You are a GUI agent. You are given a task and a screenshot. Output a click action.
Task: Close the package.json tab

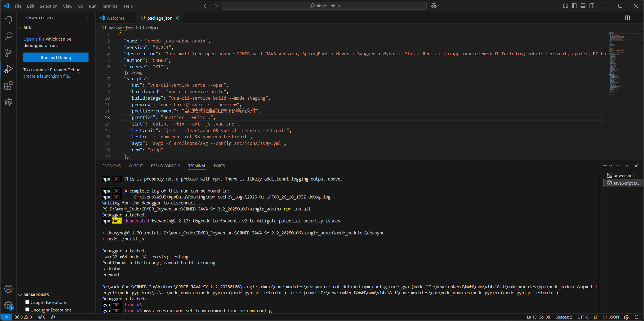pos(177,18)
